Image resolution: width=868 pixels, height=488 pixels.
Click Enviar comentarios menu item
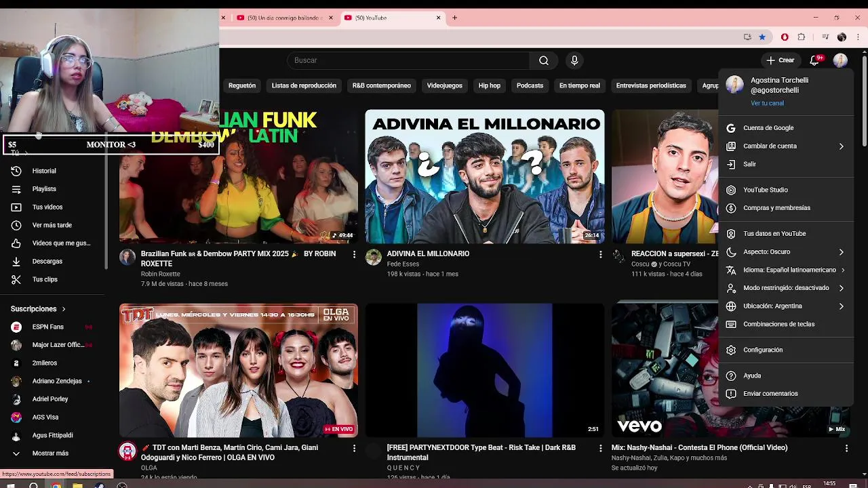click(786, 394)
